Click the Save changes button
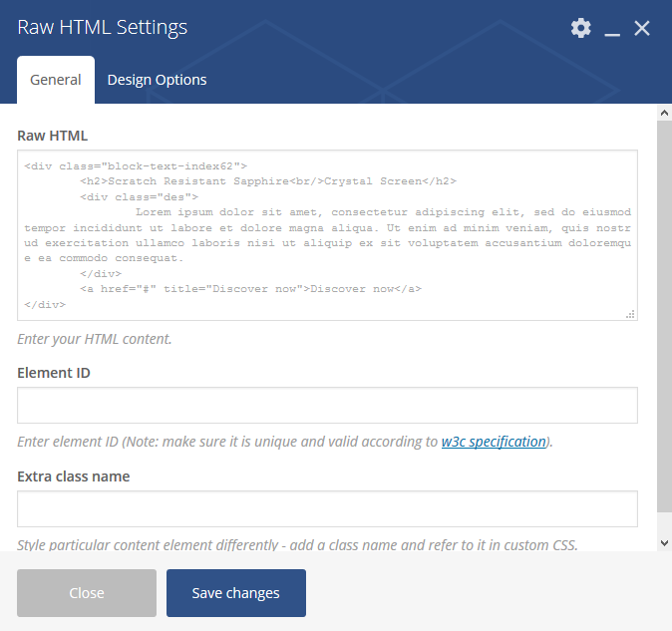The width and height of the screenshot is (672, 631). pos(236,593)
